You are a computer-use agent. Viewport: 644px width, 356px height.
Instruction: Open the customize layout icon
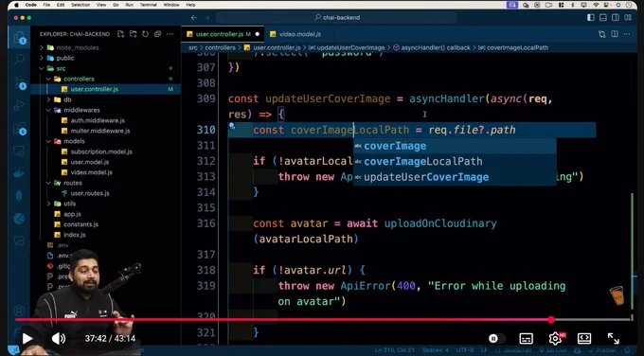[x=628, y=18]
